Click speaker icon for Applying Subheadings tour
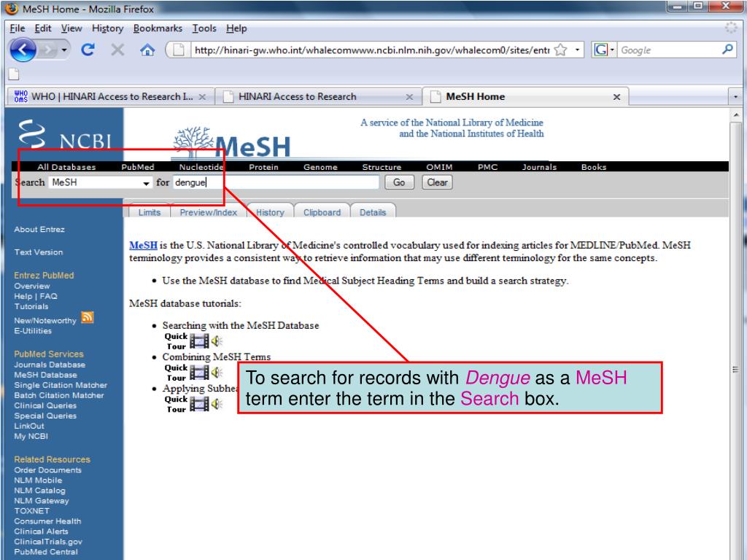Viewport: 747px width, 560px height. [x=217, y=404]
